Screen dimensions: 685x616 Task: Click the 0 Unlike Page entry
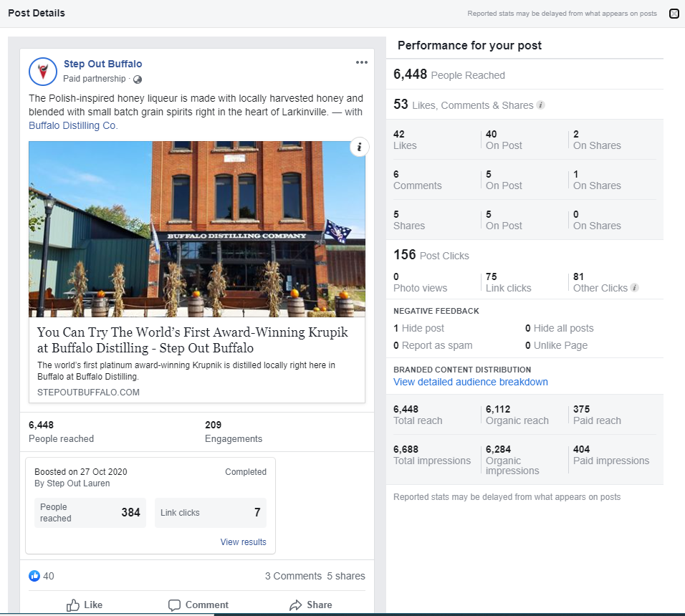(x=556, y=345)
